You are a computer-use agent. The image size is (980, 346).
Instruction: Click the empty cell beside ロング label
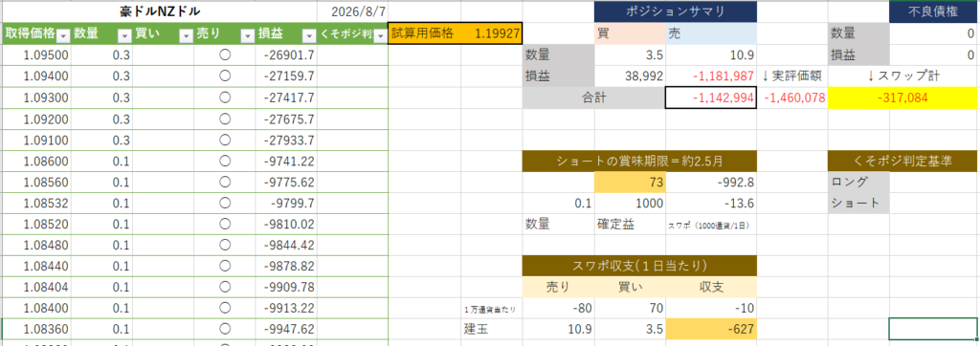pyautogui.click(x=933, y=182)
